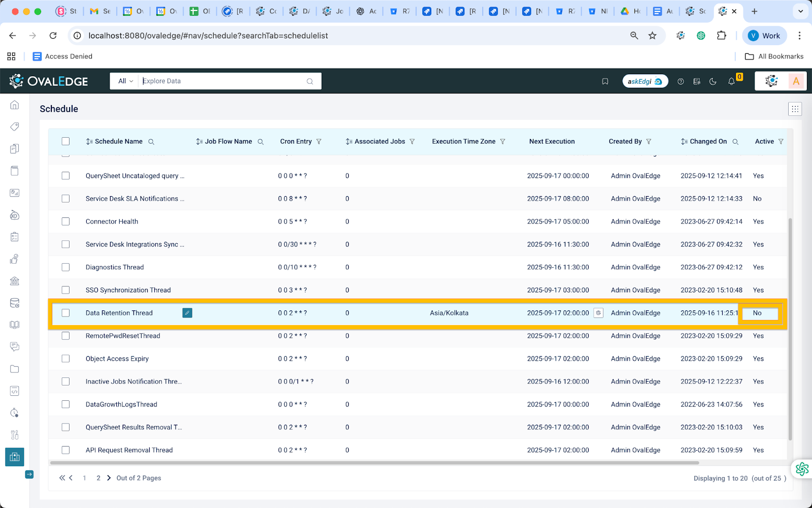Click the askEdgi button

645,81
